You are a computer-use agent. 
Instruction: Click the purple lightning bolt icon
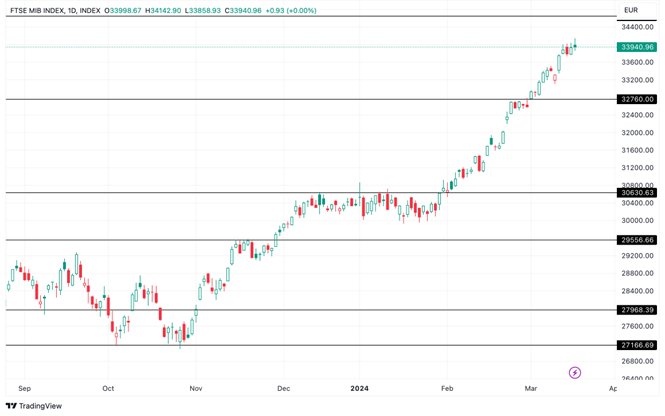point(575,373)
